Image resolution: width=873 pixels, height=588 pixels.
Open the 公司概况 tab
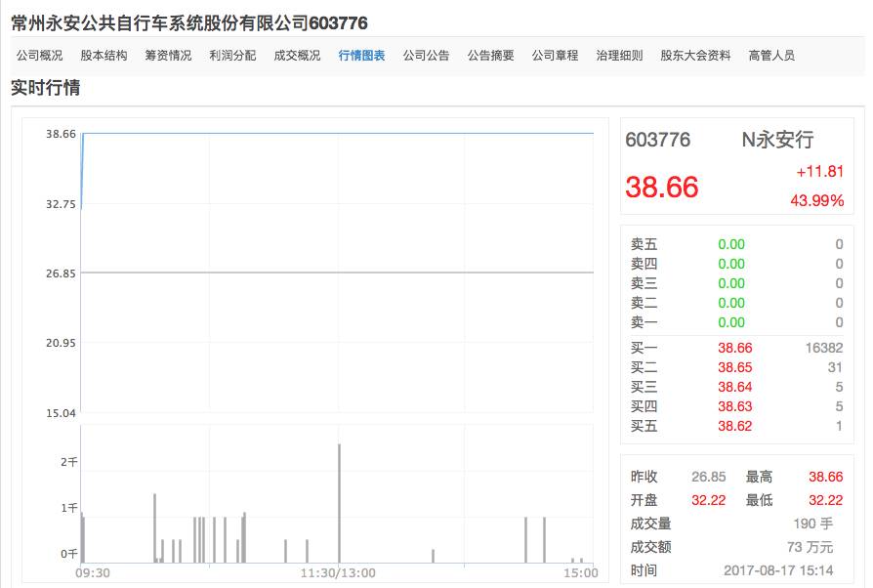point(39,55)
